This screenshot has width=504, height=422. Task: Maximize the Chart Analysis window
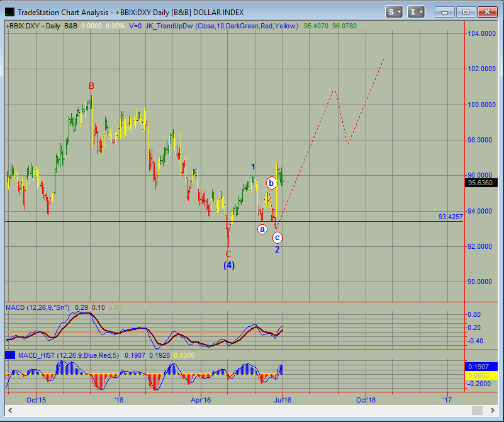point(466,12)
